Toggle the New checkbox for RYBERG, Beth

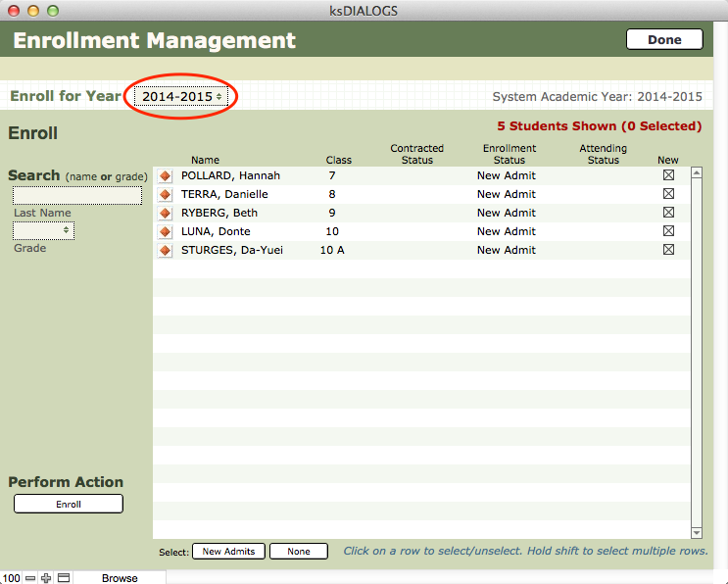[x=668, y=213]
